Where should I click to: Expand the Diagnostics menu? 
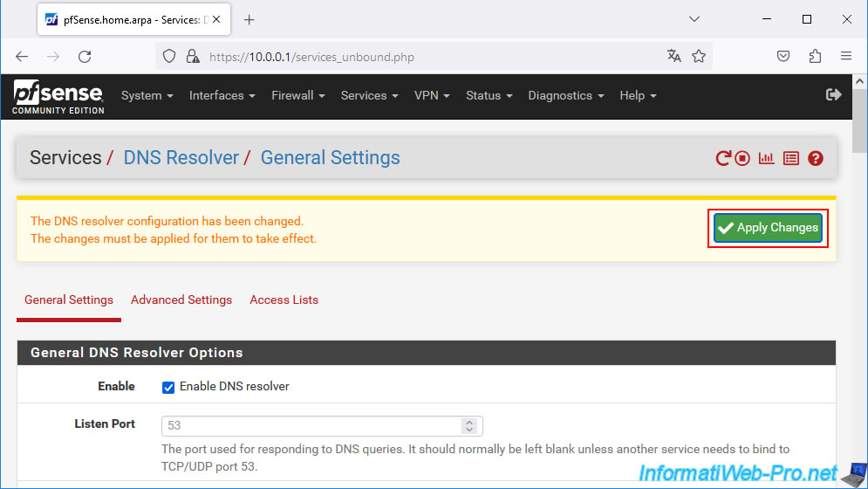566,95
